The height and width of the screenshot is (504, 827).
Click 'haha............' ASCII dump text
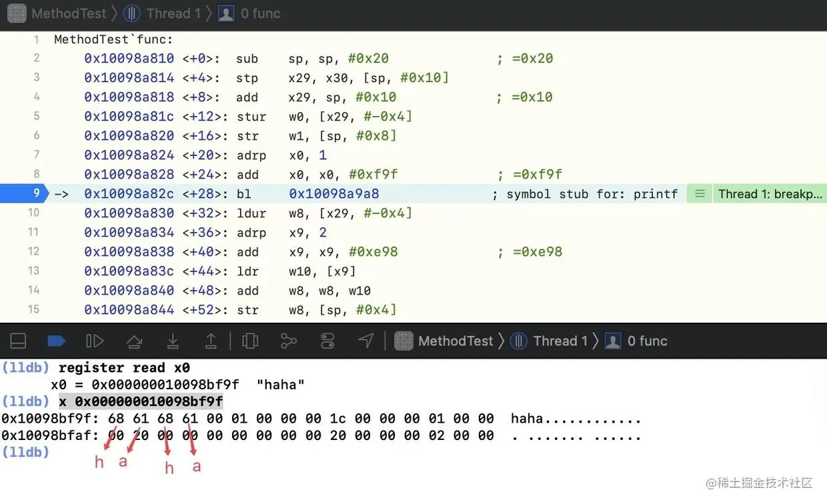[x=576, y=419]
